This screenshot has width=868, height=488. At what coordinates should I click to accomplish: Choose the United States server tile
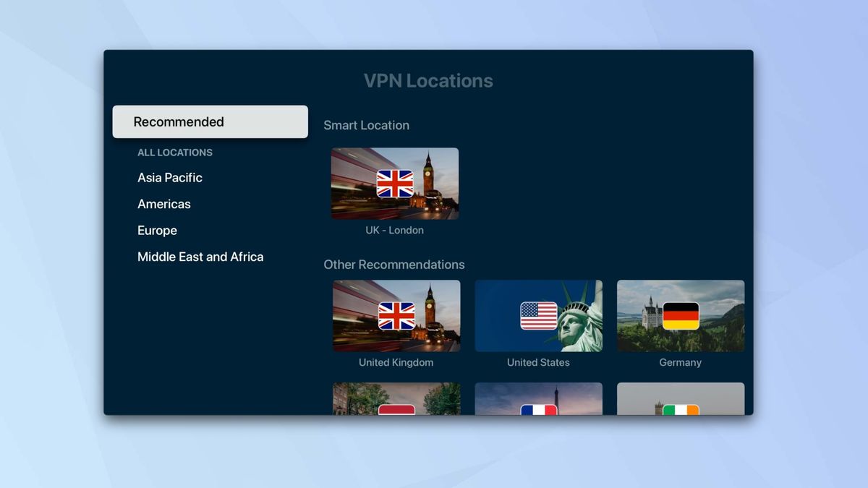click(x=538, y=315)
